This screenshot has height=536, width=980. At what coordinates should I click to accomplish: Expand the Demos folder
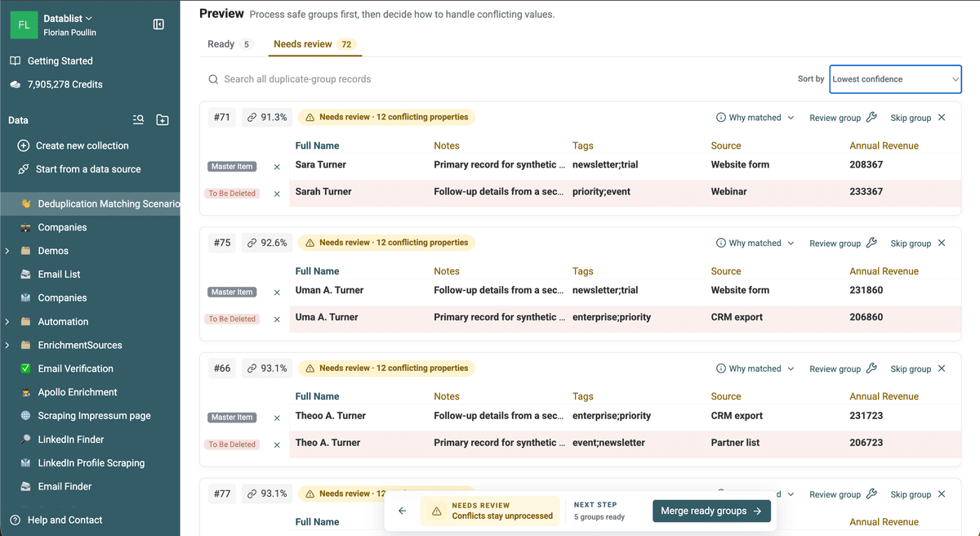click(7, 251)
